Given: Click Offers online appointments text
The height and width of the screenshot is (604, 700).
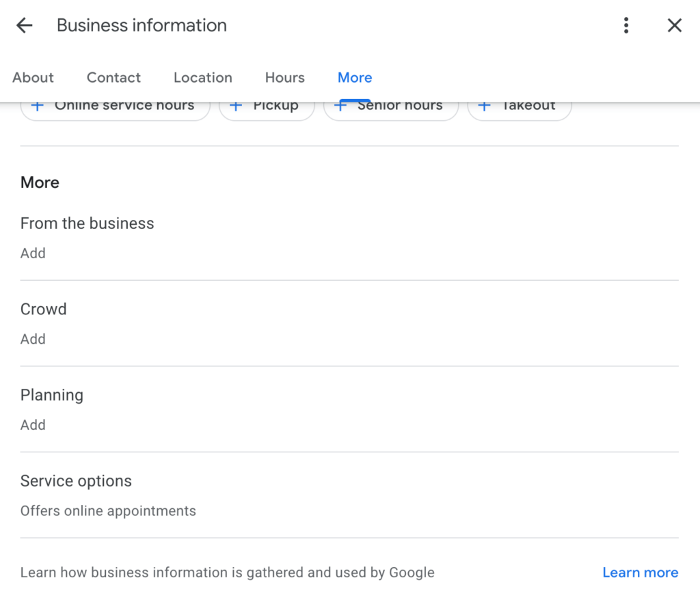Looking at the screenshot, I should pyautogui.click(x=108, y=511).
